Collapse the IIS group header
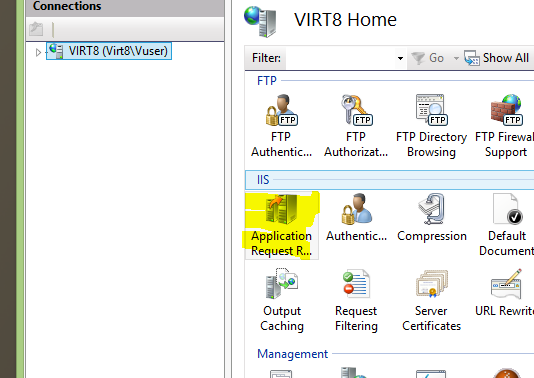Screen dimensions: 534x378 263,179
